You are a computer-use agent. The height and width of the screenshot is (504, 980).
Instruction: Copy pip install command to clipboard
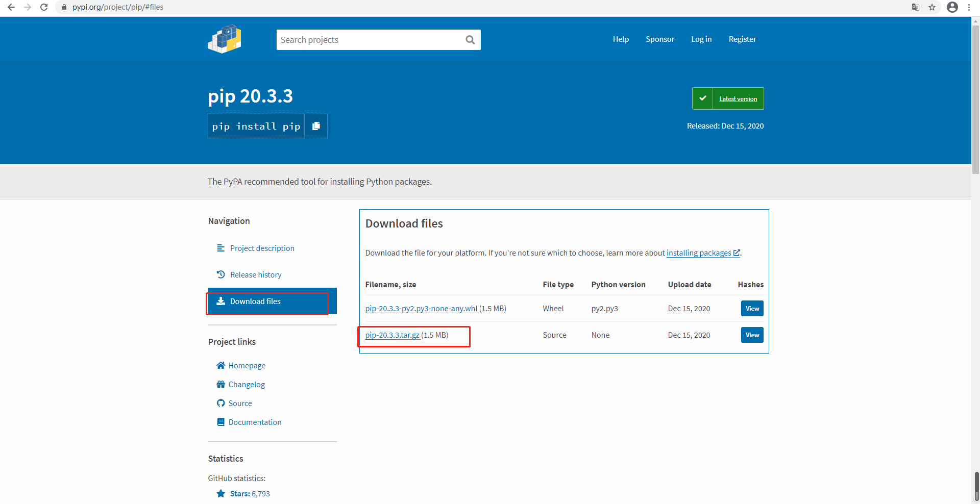[x=316, y=126]
